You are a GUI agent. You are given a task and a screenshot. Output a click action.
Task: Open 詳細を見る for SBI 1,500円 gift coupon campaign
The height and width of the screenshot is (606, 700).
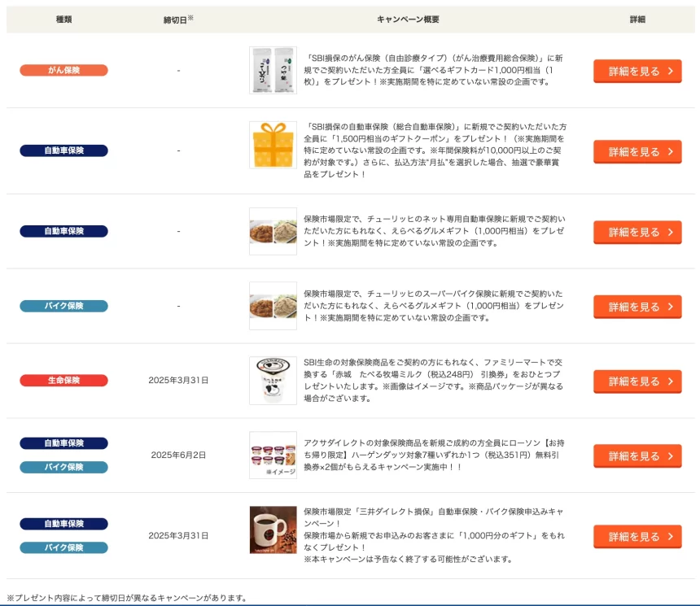[637, 151]
